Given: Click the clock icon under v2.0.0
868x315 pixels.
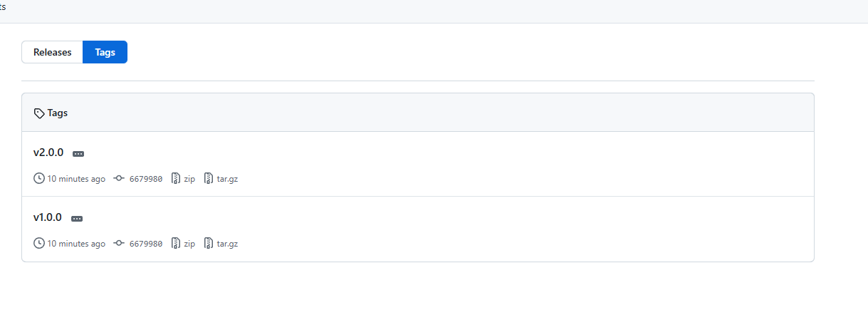Looking at the screenshot, I should [x=39, y=178].
